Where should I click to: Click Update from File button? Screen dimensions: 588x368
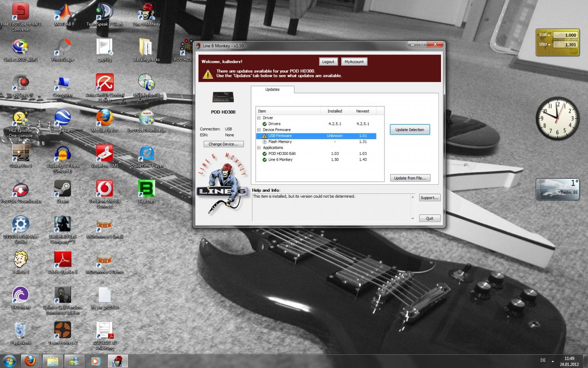click(x=410, y=178)
